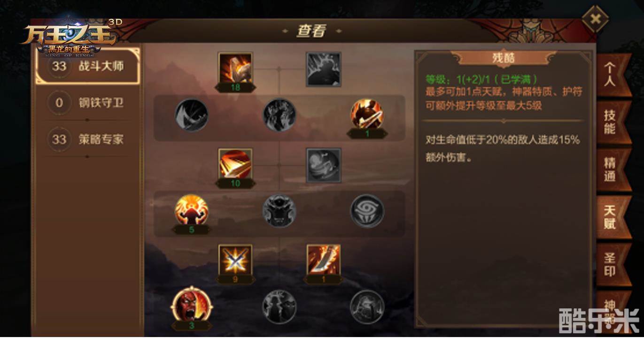Viewport: 644px width, 338px height.
Task: Switch to the 精通 side tab
Action: [x=612, y=169]
